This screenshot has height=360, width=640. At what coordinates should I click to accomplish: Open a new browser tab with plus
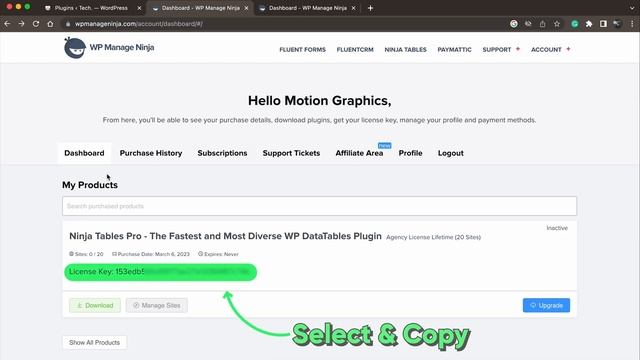pyautogui.click(x=370, y=8)
